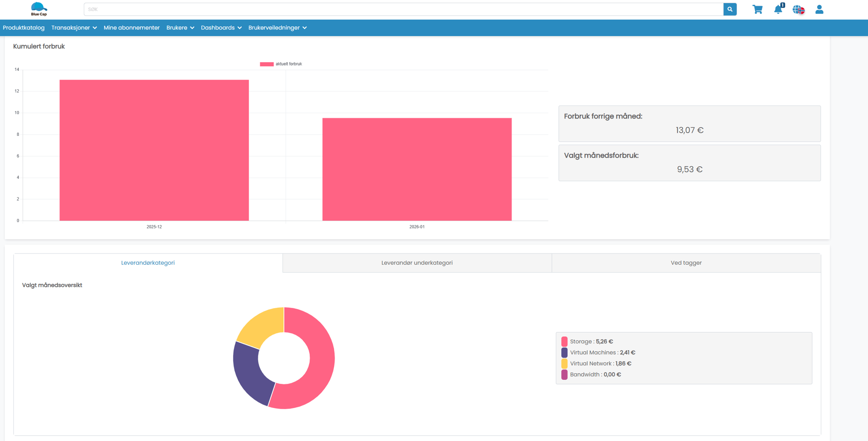
Task: Click the Storage legend color swatch
Action: click(564, 342)
